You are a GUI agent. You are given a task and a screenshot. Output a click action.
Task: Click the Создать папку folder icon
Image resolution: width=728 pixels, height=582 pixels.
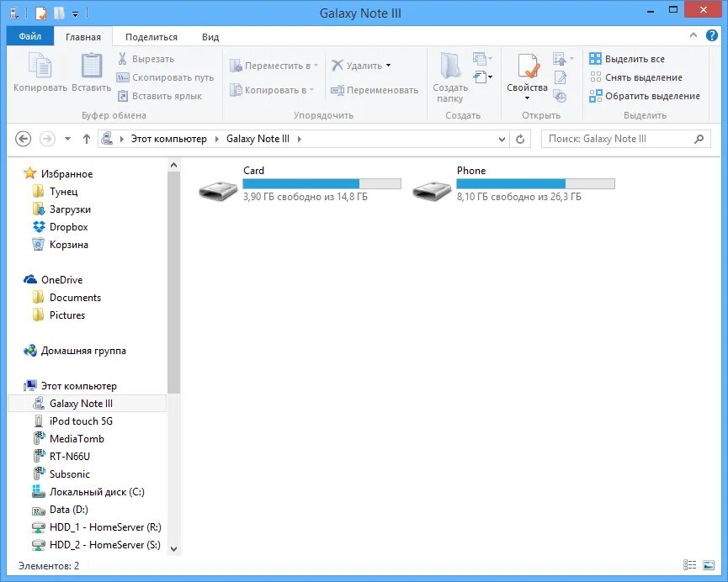coord(450,66)
